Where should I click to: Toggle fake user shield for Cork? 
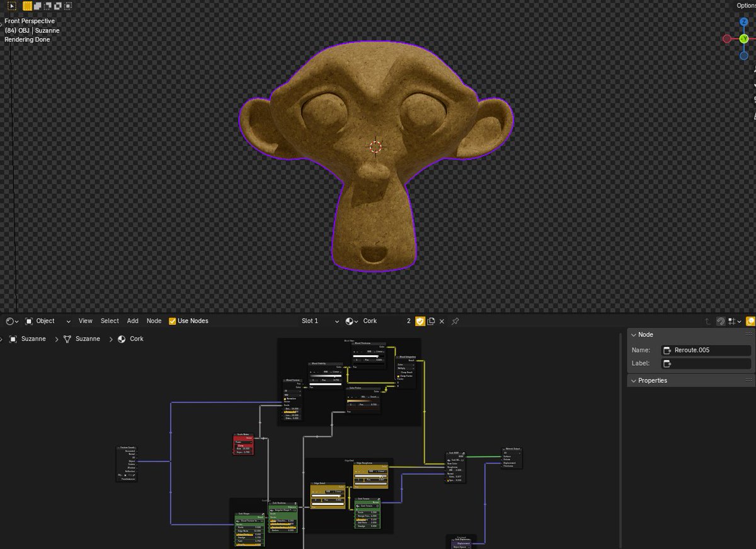tap(420, 321)
